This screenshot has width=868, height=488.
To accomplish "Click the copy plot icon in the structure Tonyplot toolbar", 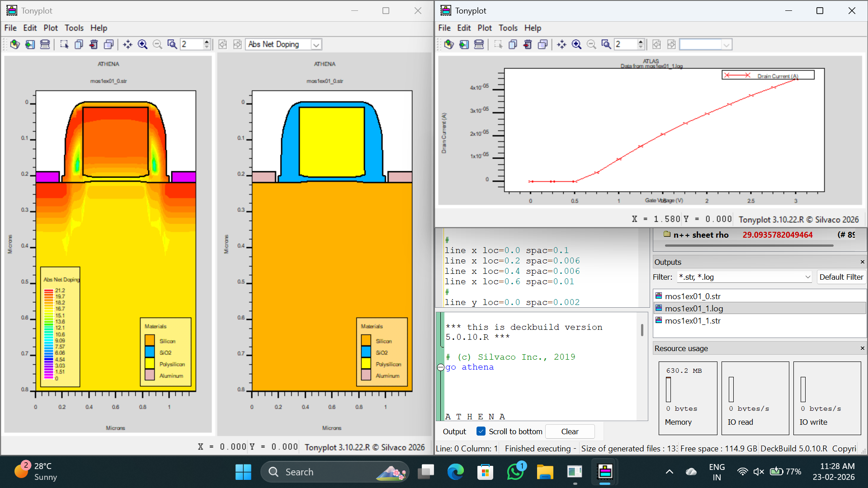I will point(79,44).
